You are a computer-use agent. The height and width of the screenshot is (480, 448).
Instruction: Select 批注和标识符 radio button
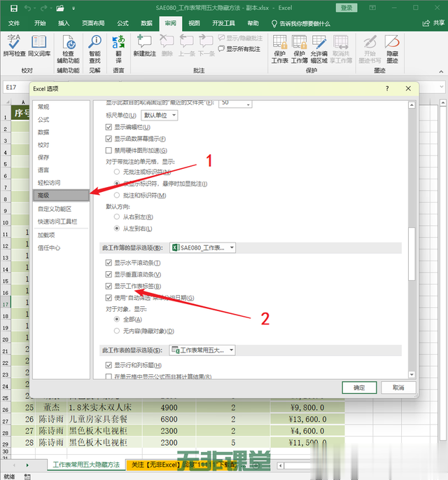tap(117, 195)
